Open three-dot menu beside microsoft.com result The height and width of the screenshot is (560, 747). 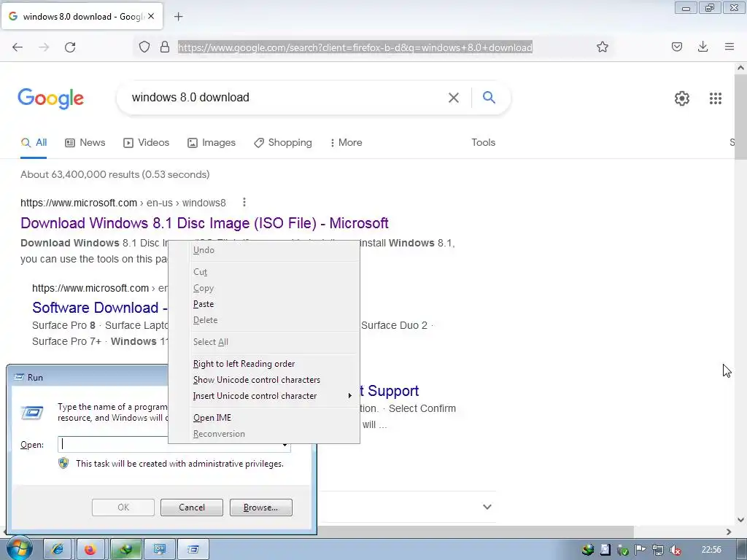tap(244, 203)
